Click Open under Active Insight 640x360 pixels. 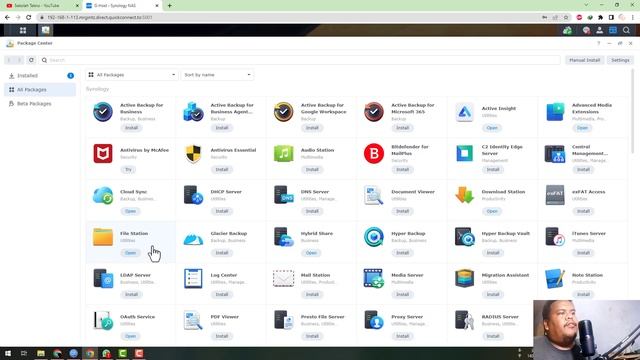click(492, 128)
